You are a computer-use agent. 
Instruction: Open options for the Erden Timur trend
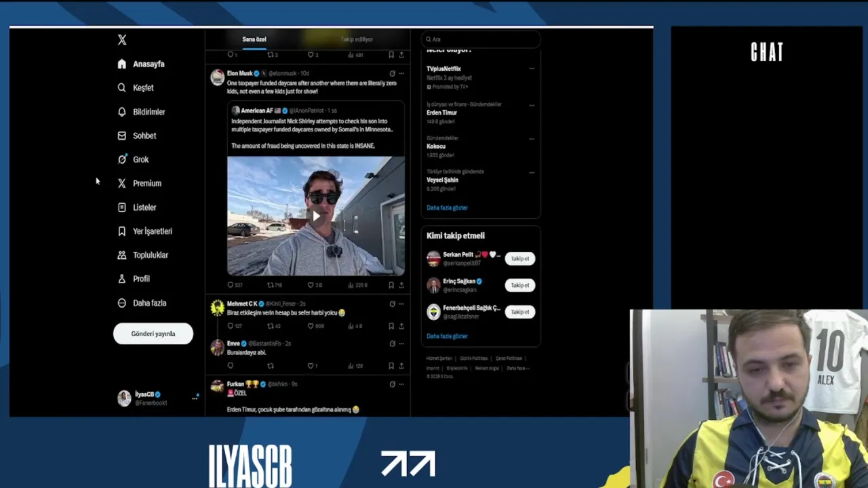coord(532,105)
